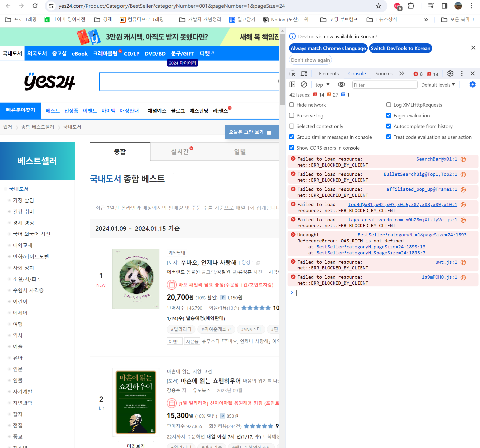The image size is (480, 448).
Task: Toggle the device toolbar icon
Action: coord(304,74)
